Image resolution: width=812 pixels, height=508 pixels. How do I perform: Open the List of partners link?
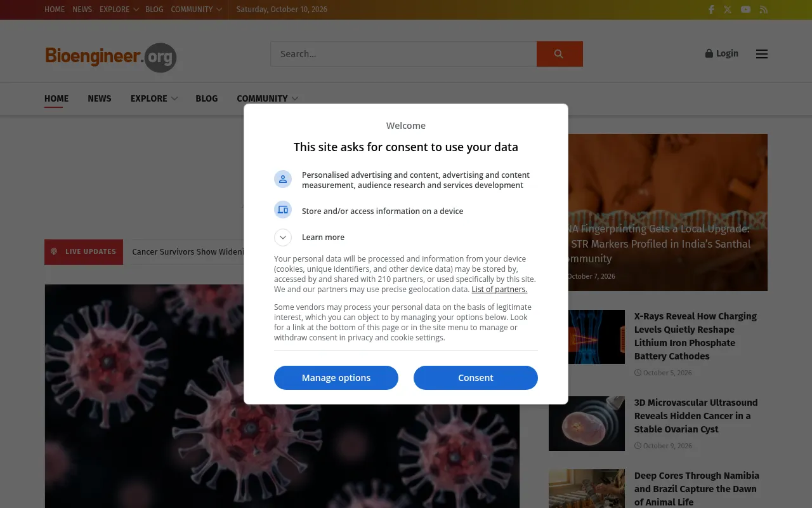pyautogui.click(x=499, y=290)
